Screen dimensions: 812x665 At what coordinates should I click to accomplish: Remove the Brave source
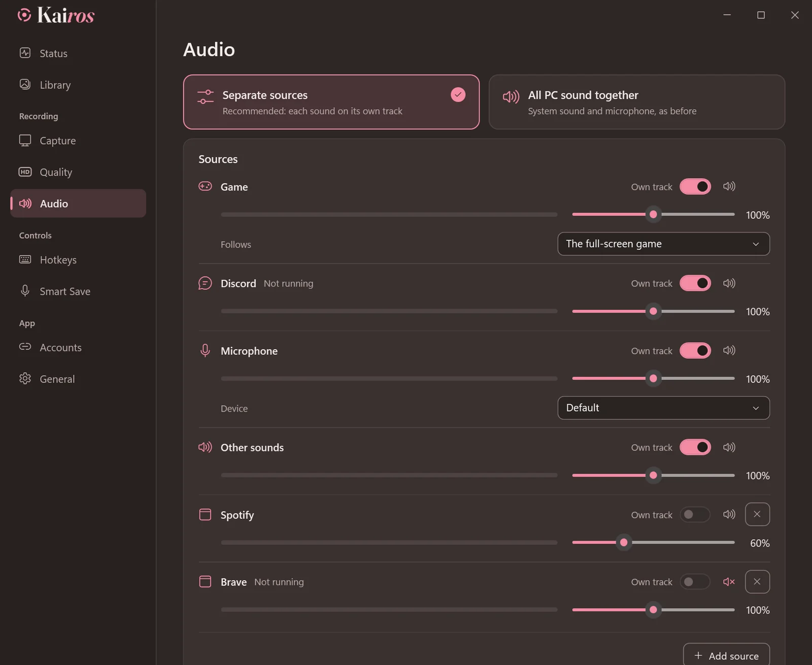[757, 582]
